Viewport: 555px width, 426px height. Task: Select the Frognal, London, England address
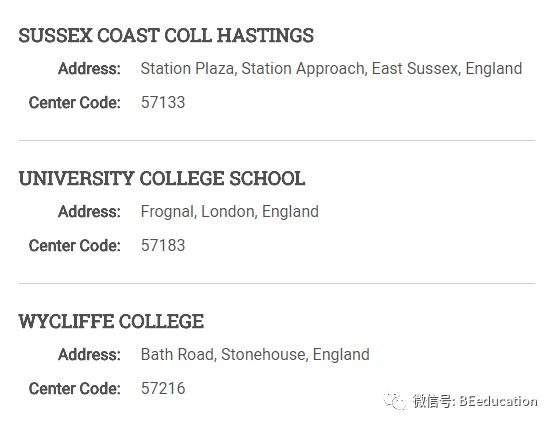pos(230,212)
